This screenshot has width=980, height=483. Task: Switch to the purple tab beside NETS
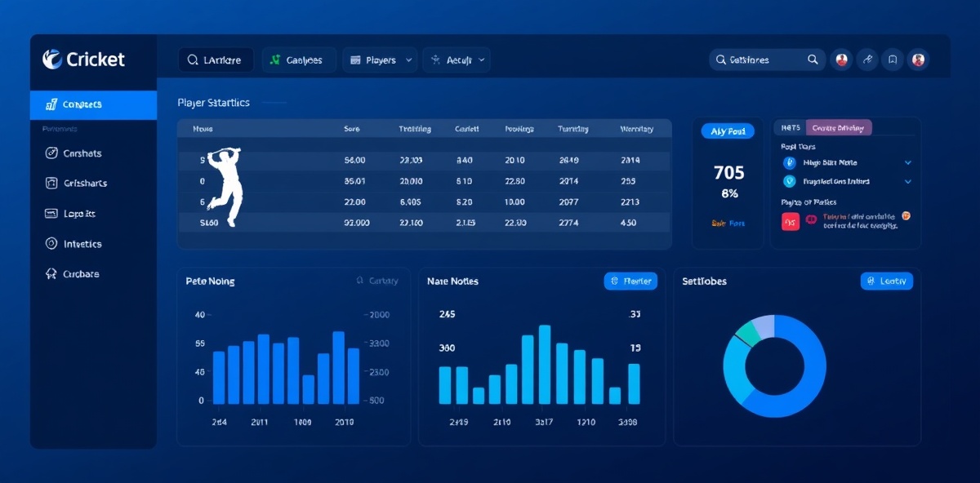point(839,128)
